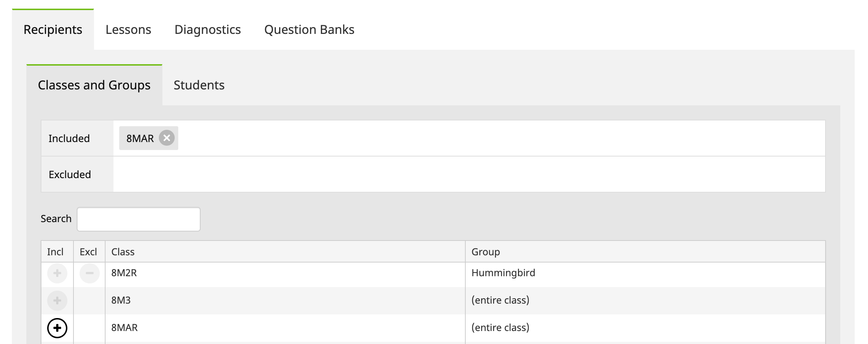Select the 8M2R class name cell
Screen dimensions: 868x344
[x=124, y=273]
